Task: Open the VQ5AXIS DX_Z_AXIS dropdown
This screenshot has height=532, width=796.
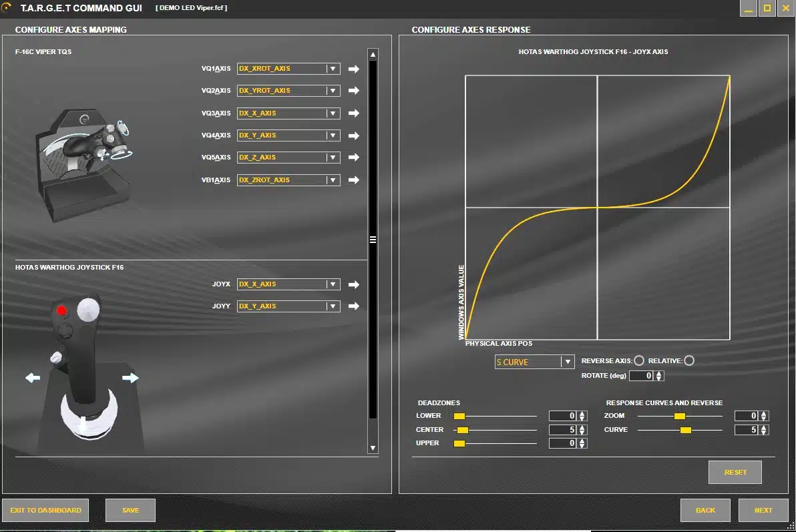Action: coord(288,158)
